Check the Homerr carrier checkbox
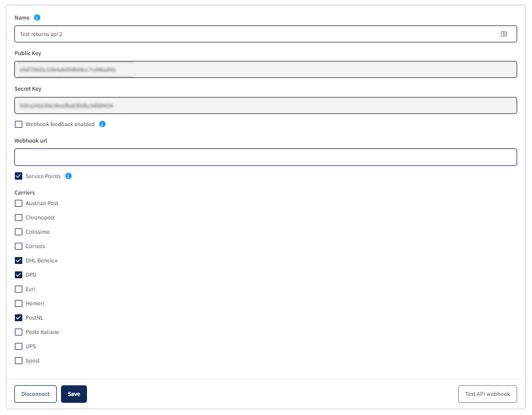Image resolution: width=532 pixels, height=415 pixels. pyautogui.click(x=19, y=304)
